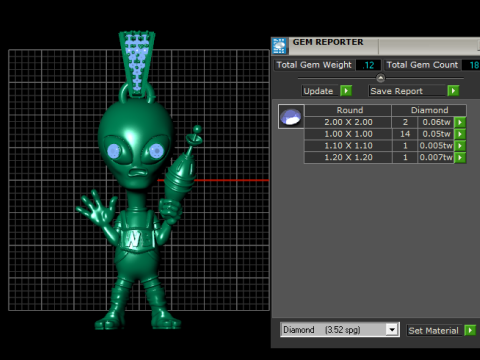Select the 1.10 X 1.10 size cell
Screen dimensions: 480x360
click(x=348, y=146)
